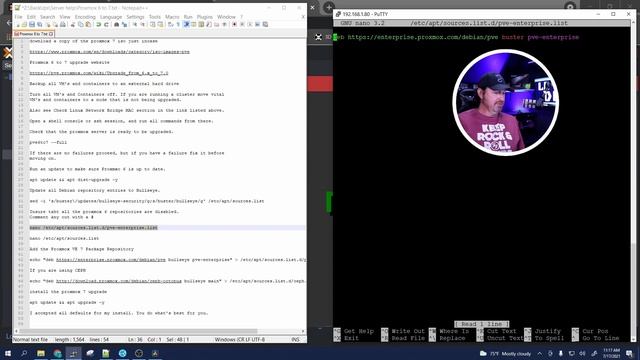Open the Windows Start menu
This screenshot has width=640, height=360.
(x=8, y=353)
